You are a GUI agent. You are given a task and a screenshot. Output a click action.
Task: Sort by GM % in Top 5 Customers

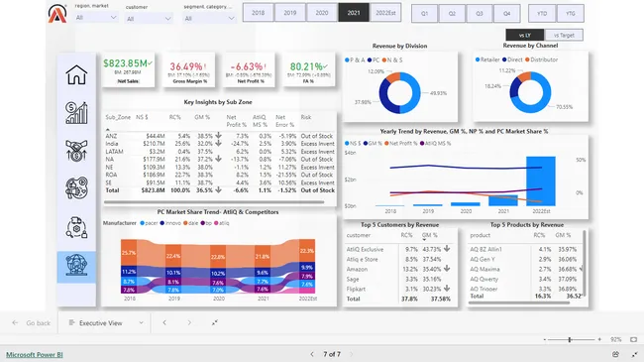[430, 235]
